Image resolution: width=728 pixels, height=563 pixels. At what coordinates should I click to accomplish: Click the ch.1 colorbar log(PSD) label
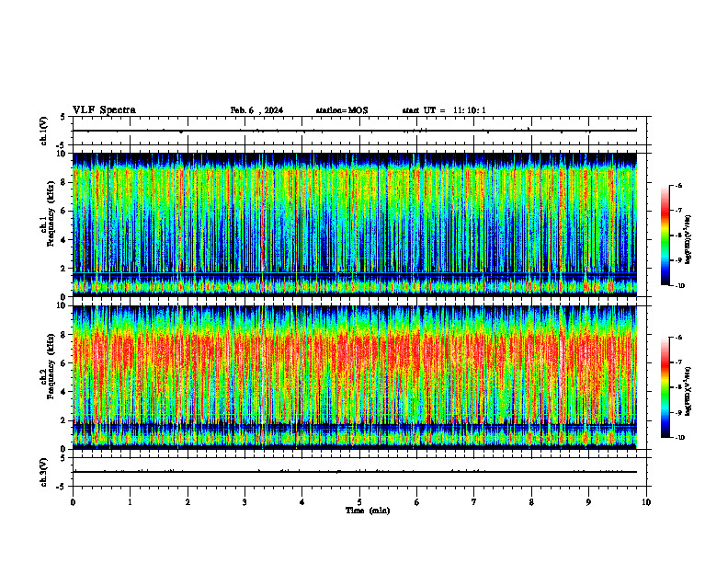(688, 240)
